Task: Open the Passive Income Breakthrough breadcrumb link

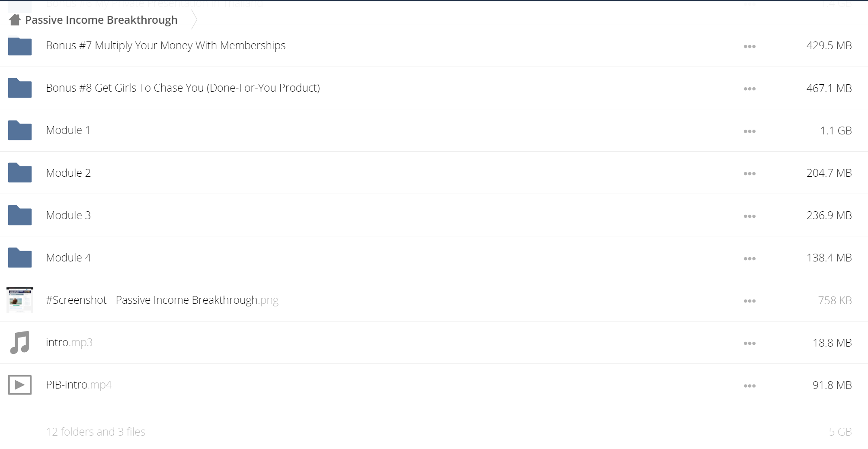Action: 101,20
